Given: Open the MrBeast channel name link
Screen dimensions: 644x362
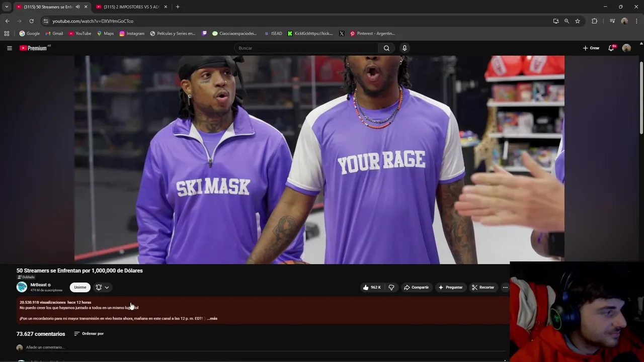Looking at the screenshot, I should click(38, 285).
